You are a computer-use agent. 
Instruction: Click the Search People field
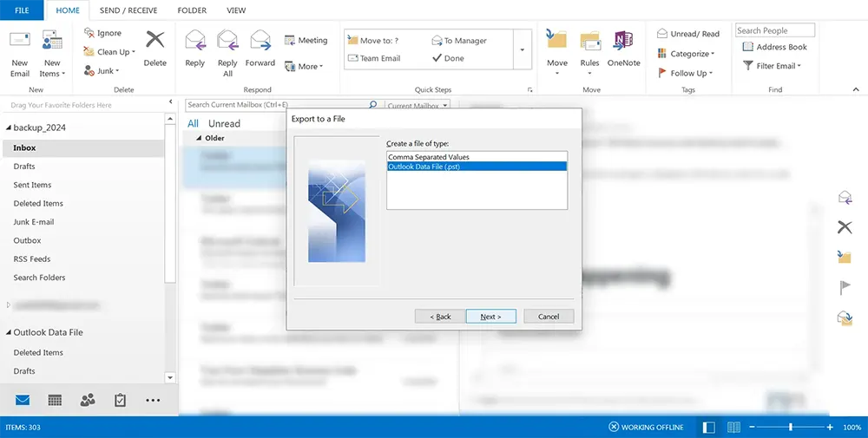[774, 30]
